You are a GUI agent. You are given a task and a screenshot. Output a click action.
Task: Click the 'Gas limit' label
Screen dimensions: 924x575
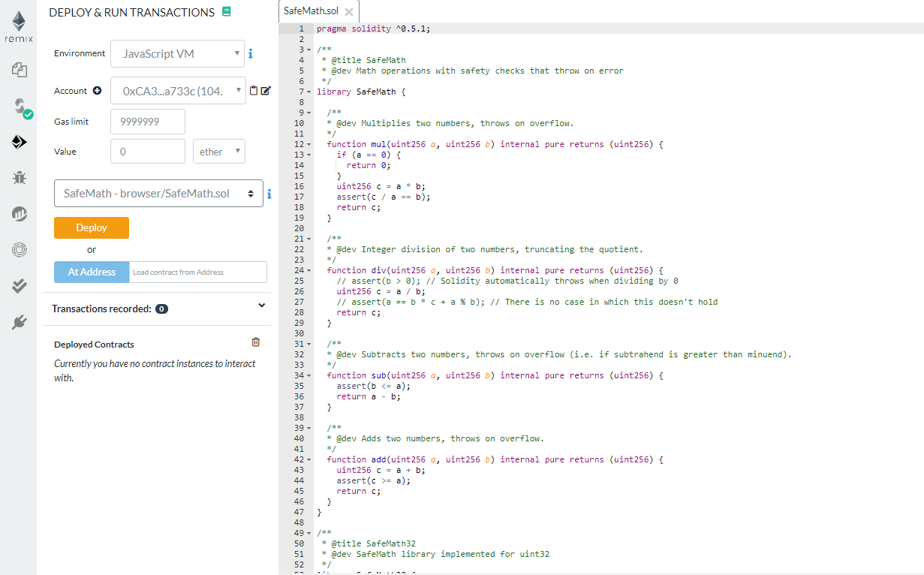pyautogui.click(x=71, y=122)
